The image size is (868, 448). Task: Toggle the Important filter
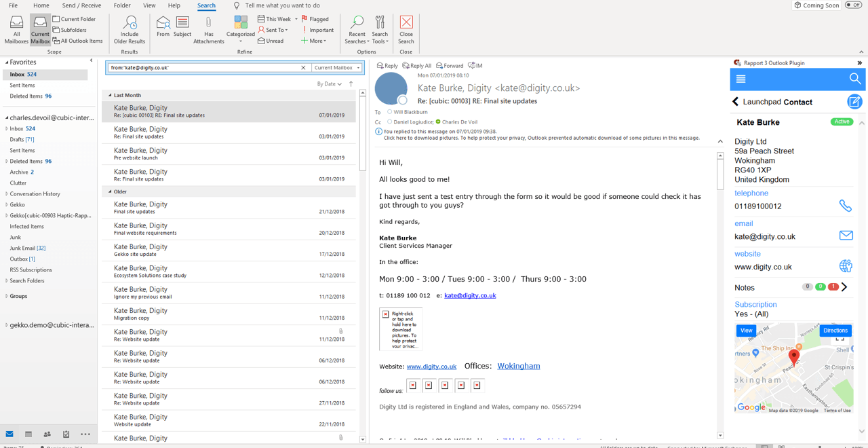[317, 30]
